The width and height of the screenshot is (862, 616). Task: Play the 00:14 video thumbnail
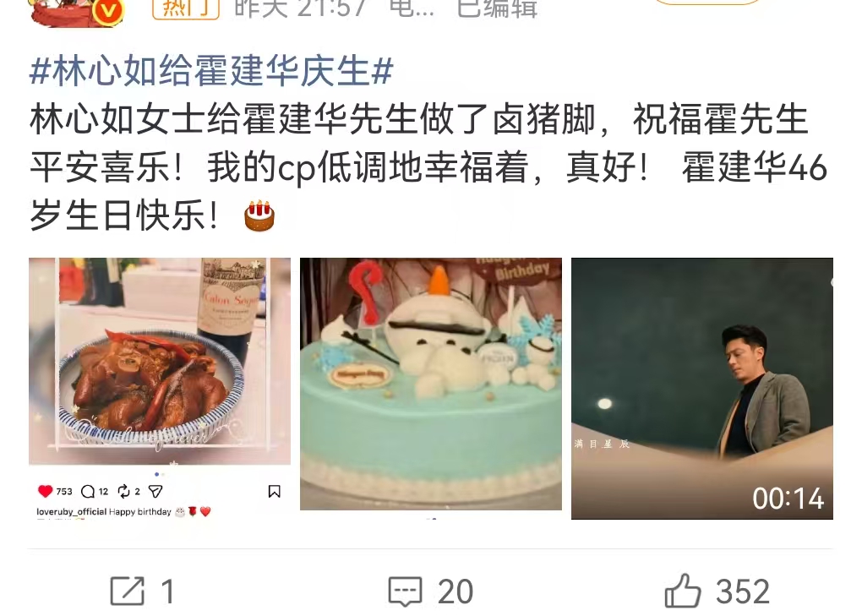pos(702,389)
